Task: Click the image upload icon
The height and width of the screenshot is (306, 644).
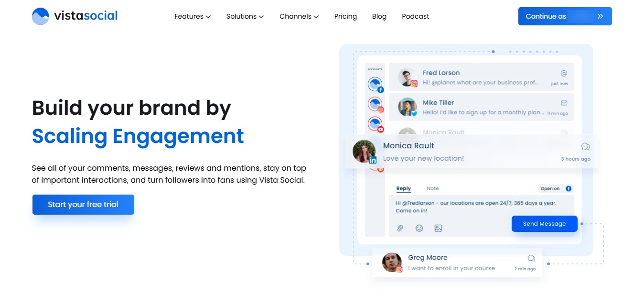Action: point(438,228)
